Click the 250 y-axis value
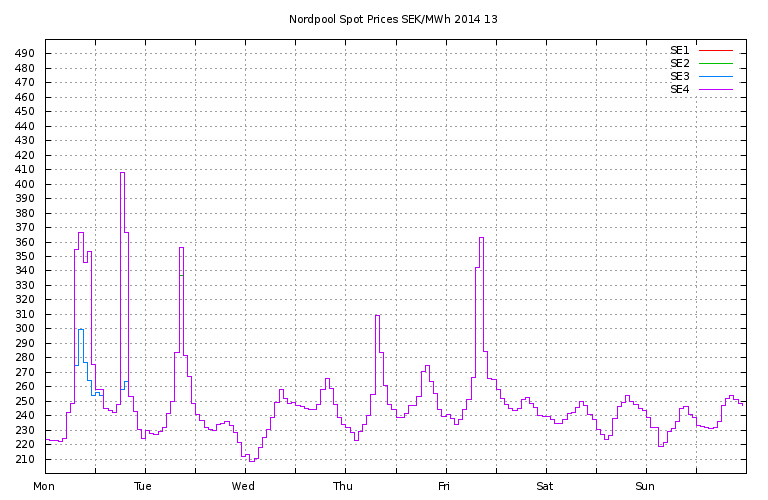This screenshot has height=500, width=768. [x=24, y=401]
